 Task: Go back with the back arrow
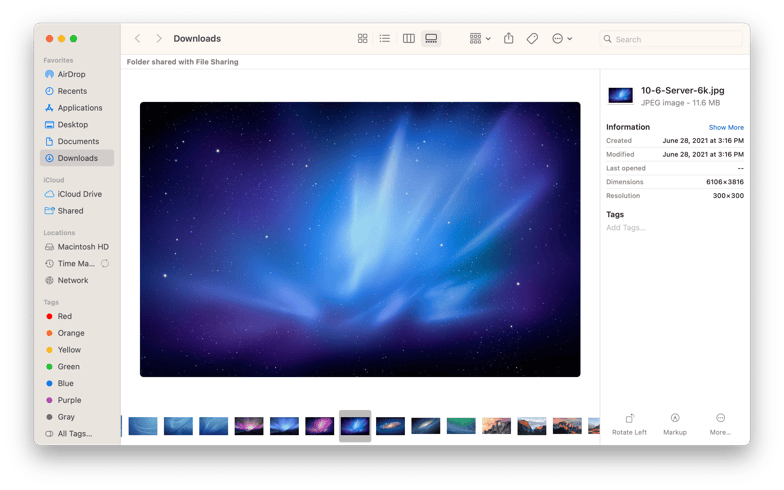[138, 38]
